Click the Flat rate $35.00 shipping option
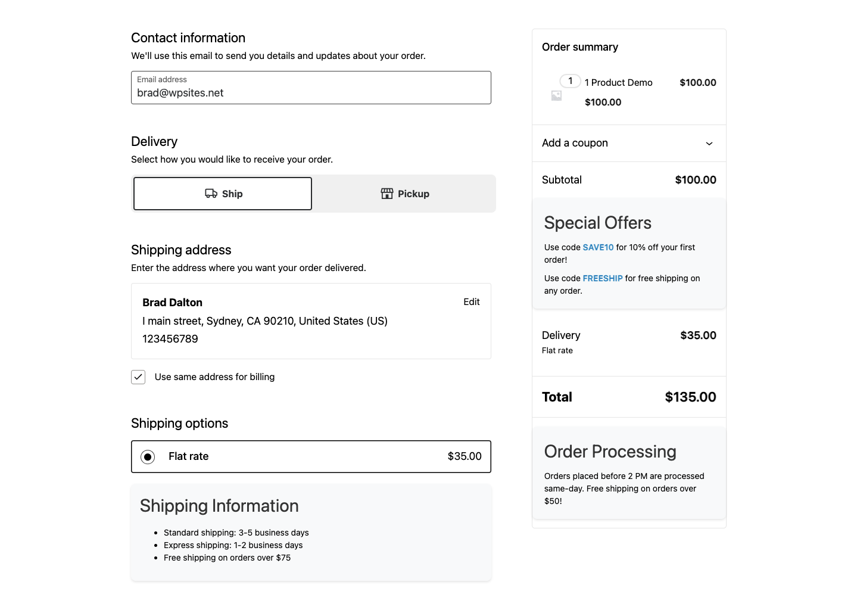857x616 pixels. coord(311,456)
